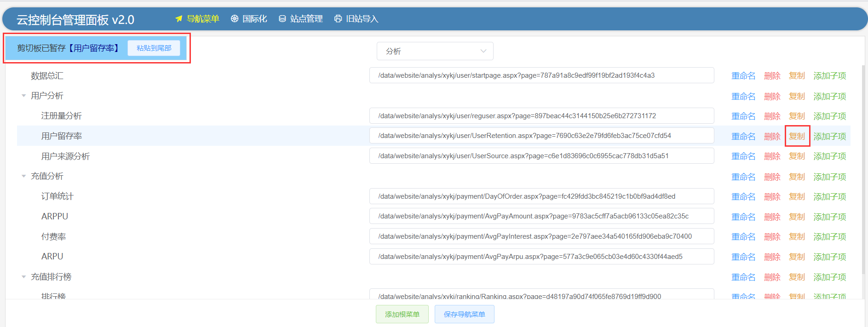Click 复制 for the 订单统计 row
The height and width of the screenshot is (327, 868).
click(797, 197)
